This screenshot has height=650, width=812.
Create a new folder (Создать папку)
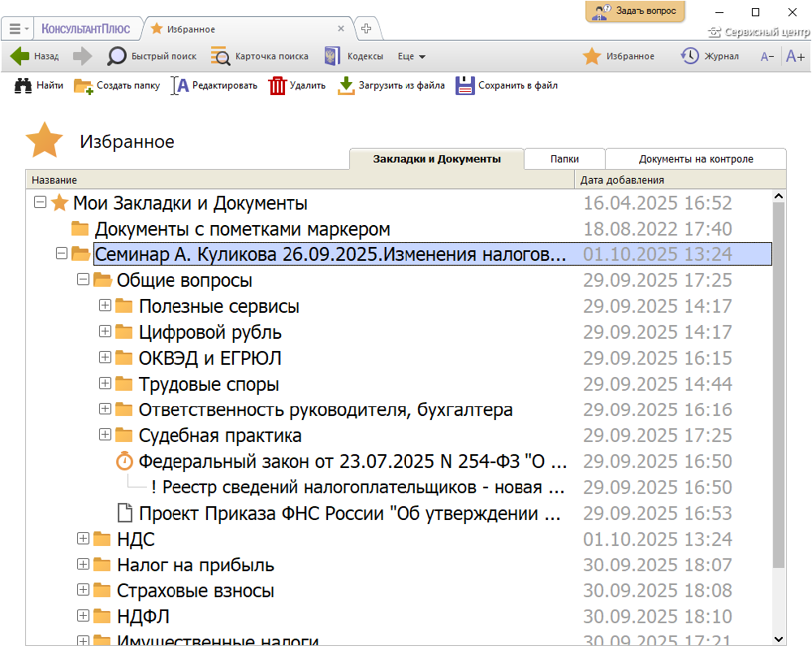(84, 85)
